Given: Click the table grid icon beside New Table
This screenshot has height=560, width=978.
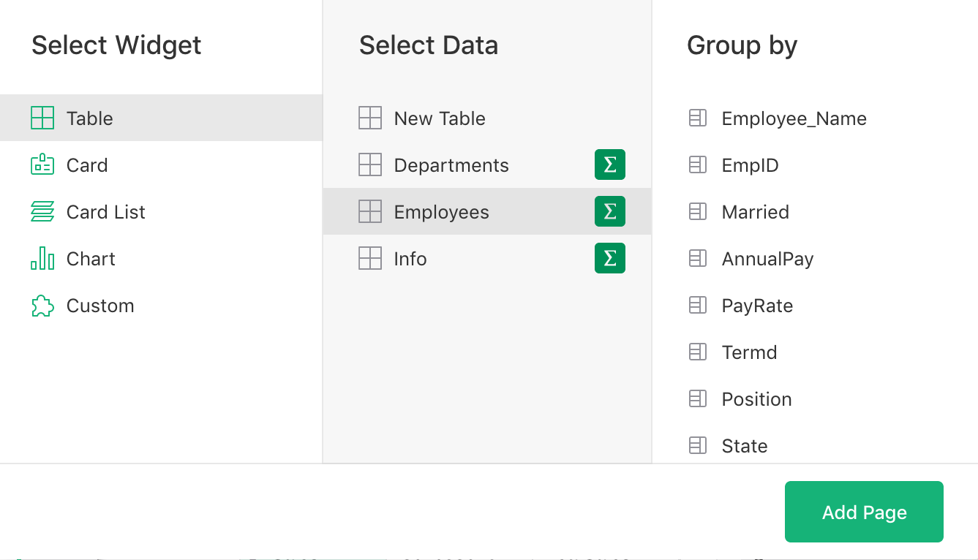Looking at the screenshot, I should (x=370, y=118).
